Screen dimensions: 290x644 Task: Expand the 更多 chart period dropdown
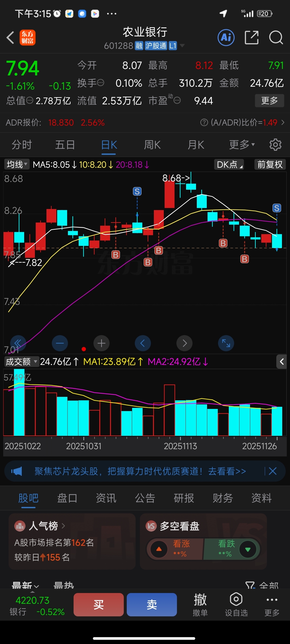point(242,145)
